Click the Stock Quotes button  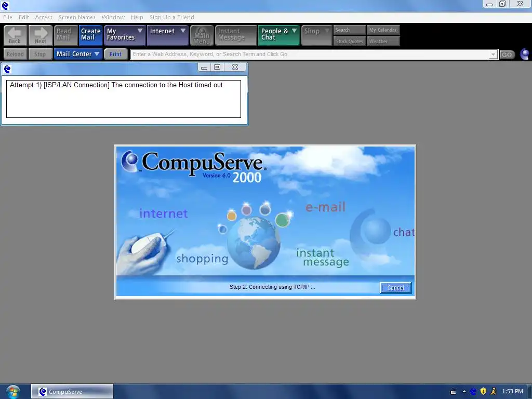[x=350, y=41]
